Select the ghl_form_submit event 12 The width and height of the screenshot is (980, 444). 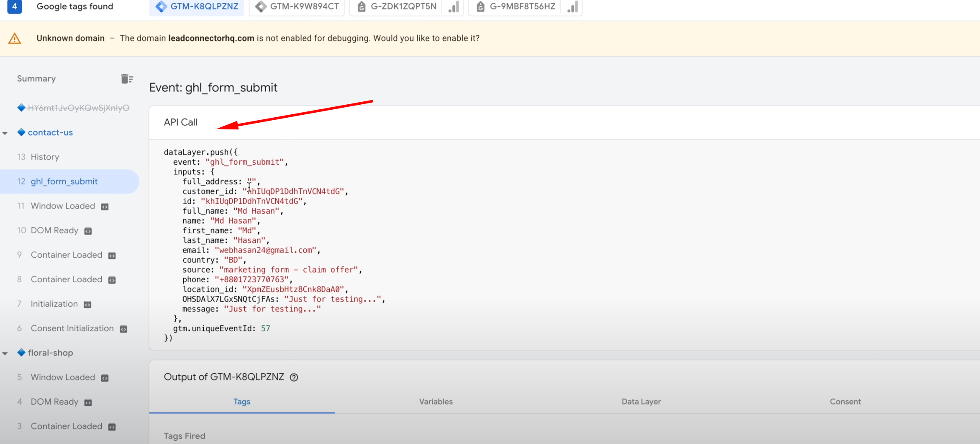pos(64,181)
